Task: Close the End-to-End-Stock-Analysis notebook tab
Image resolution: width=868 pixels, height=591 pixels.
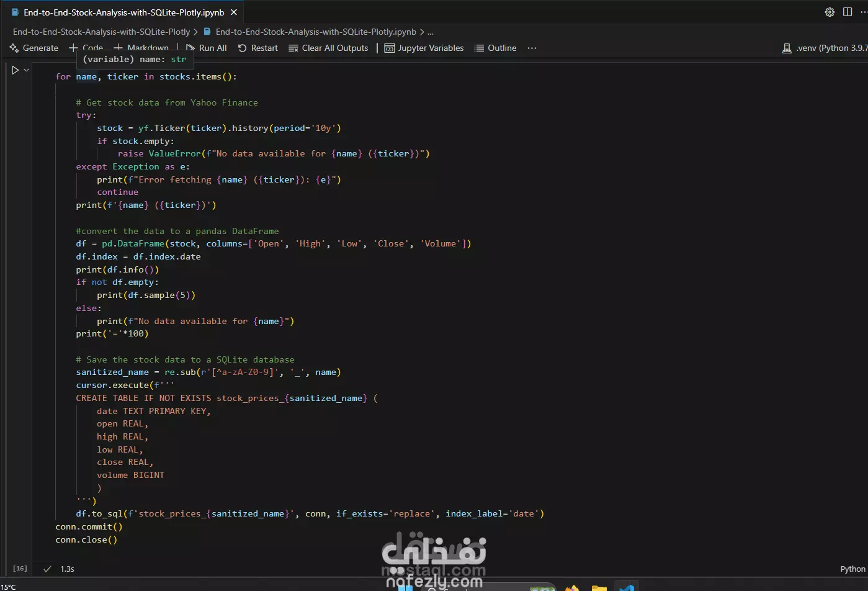Action: [x=233, y=12]
